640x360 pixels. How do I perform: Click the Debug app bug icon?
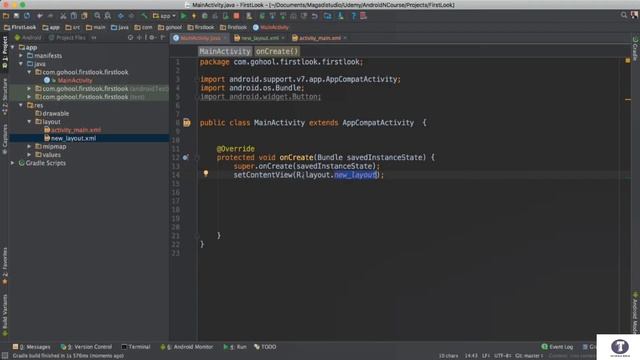(204, 16)
